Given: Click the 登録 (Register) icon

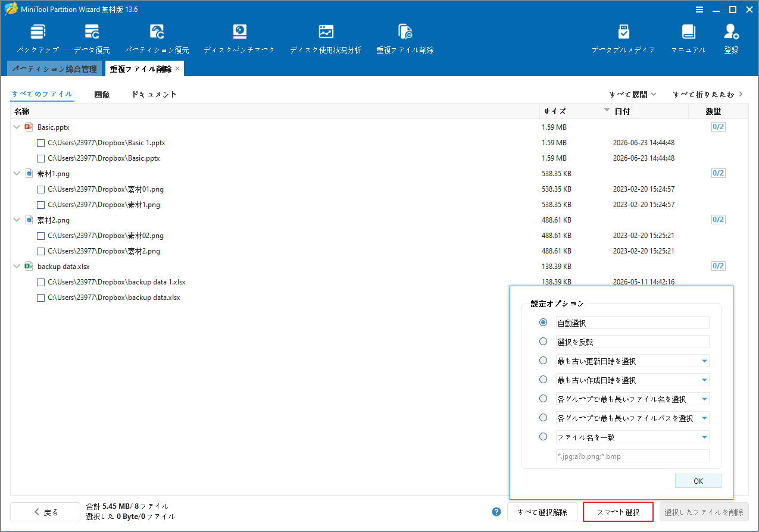Looking at the screenshot, I should click(x=731, y=39).
